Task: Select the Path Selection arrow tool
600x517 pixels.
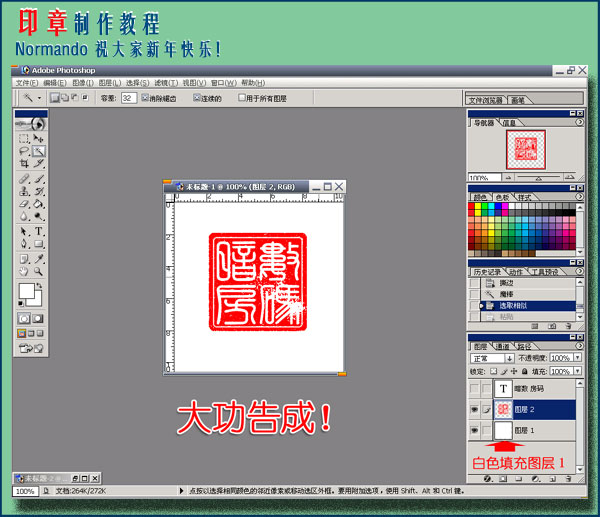Action: tap(24, 231)
